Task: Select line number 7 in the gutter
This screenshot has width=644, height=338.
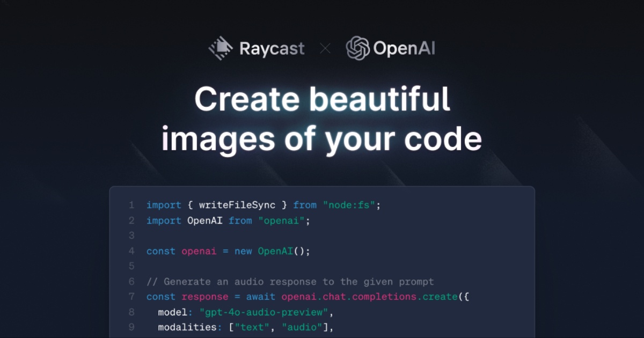Action: point(131,297)
